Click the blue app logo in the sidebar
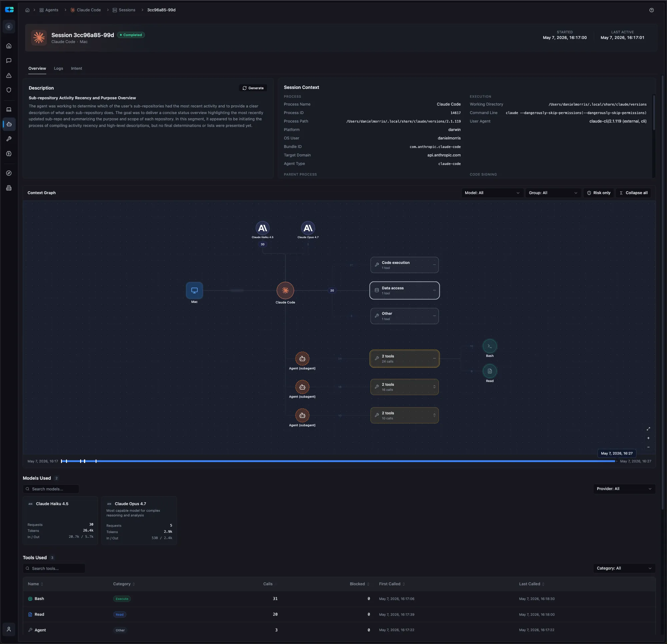The width and height of the screenshot is (667, 644). pos(9,10)
